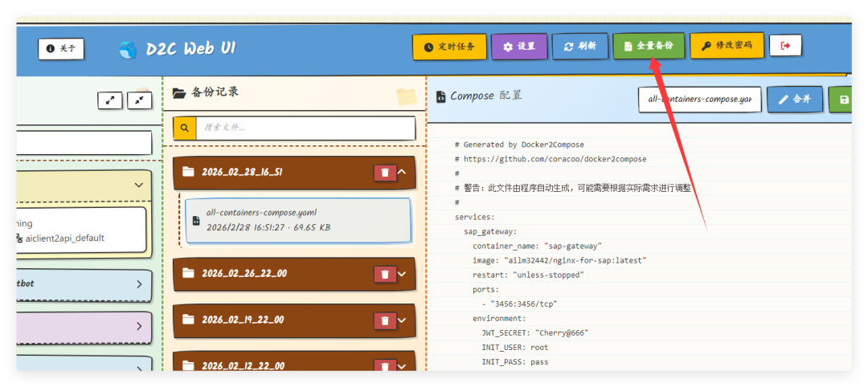The image size is (868, 387).
Task: Click the Compose 配置 file icon
Action: click(441, 96)
